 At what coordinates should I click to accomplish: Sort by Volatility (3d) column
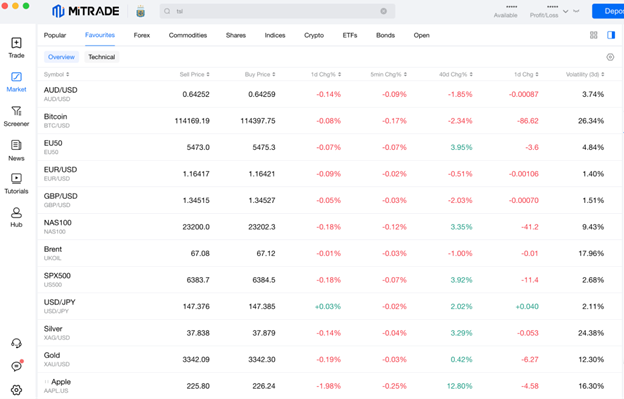pyautogui.click(x=585, y=74)
